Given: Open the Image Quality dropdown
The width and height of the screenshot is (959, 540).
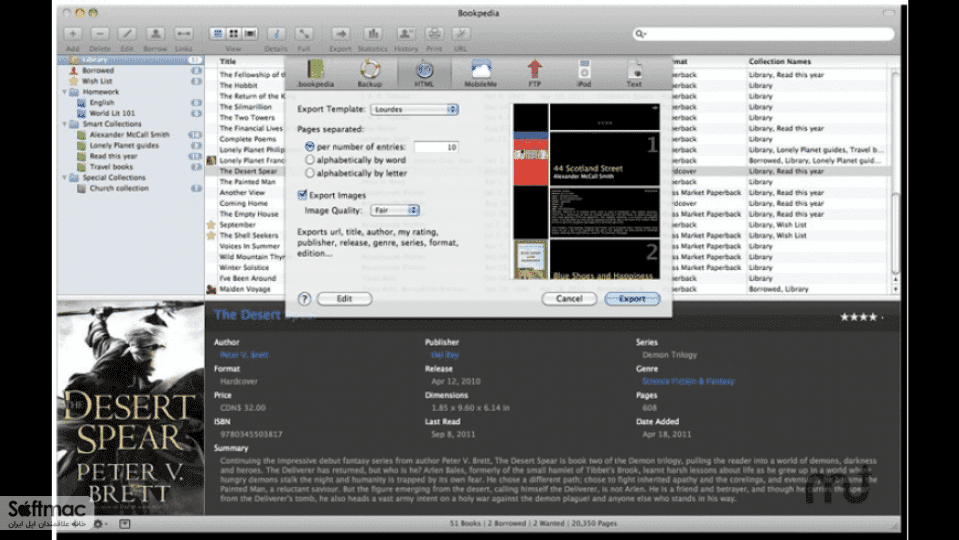Looking at the screenshot, I should point(394,210).
